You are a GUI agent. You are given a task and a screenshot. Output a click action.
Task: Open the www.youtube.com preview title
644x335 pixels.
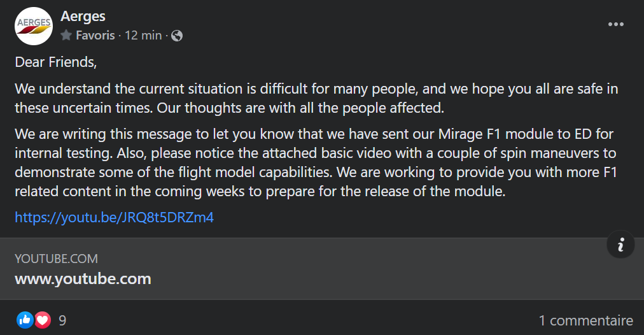(83, 279)
